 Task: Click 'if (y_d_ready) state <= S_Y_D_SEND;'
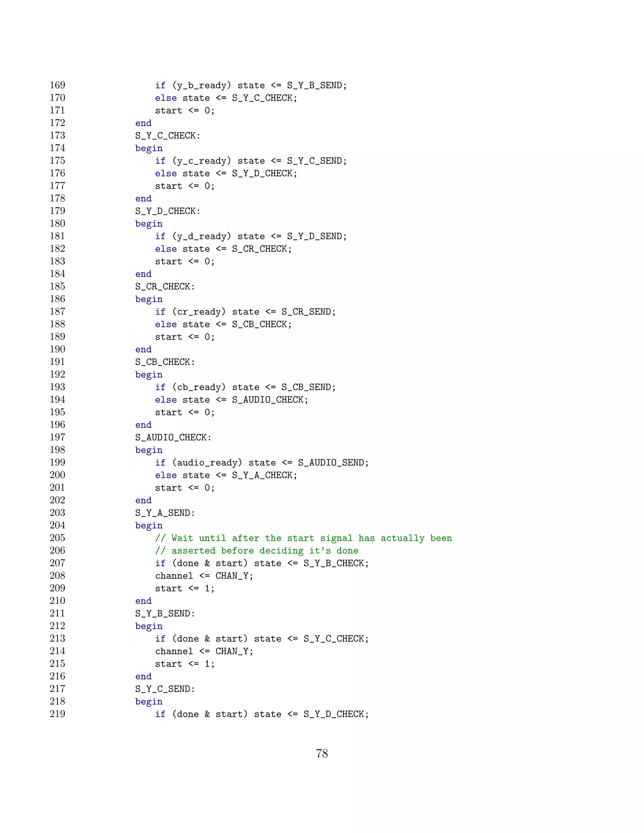[251, 236]
